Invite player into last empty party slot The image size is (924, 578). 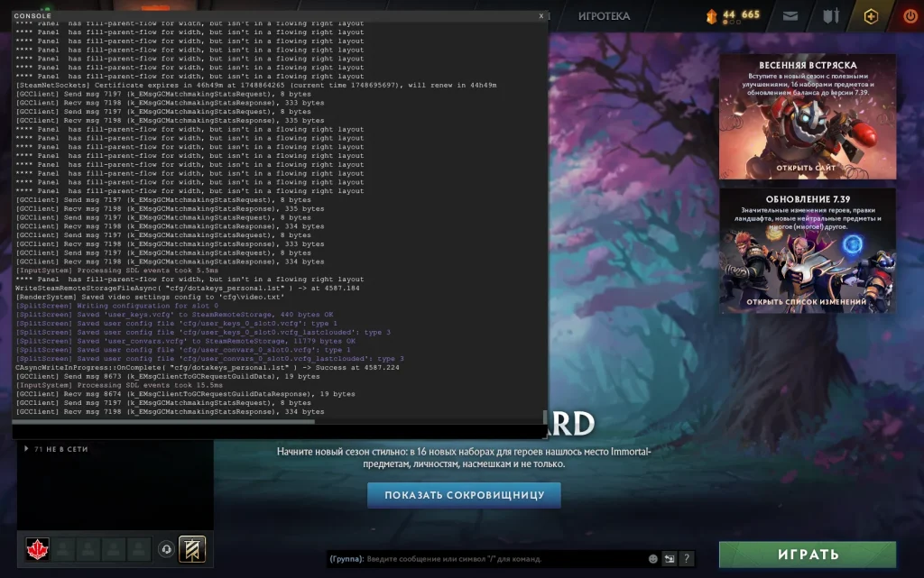[x=139, y=549]
